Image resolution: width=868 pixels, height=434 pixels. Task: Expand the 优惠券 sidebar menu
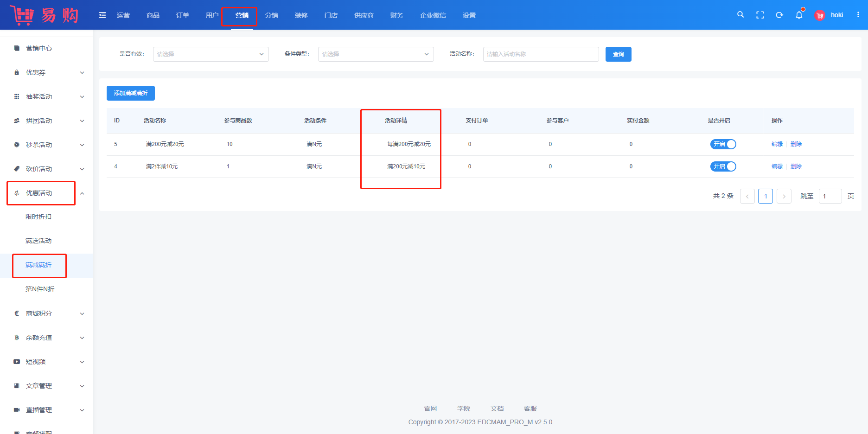coord(49,72)
